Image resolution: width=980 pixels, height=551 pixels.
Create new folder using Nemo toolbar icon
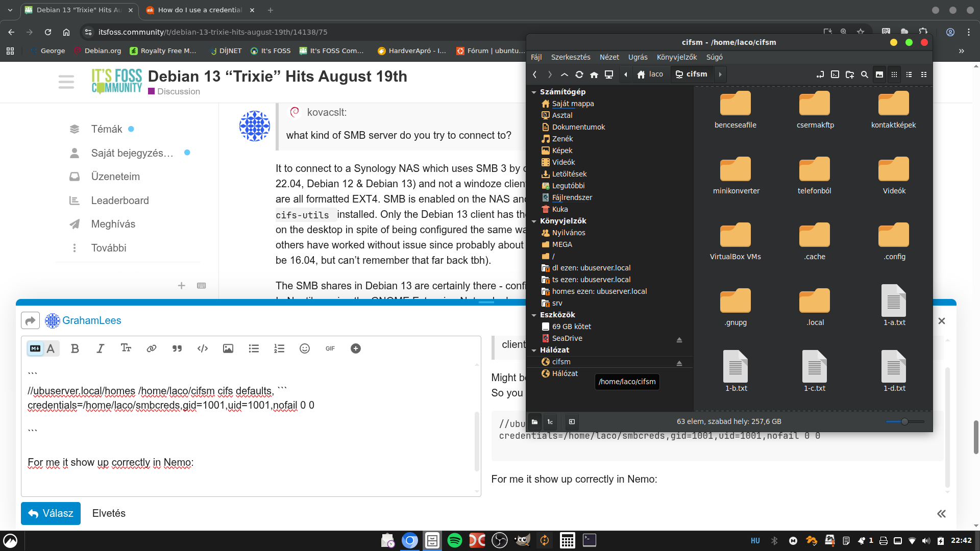pyautogui.click(x=849, y=74)
